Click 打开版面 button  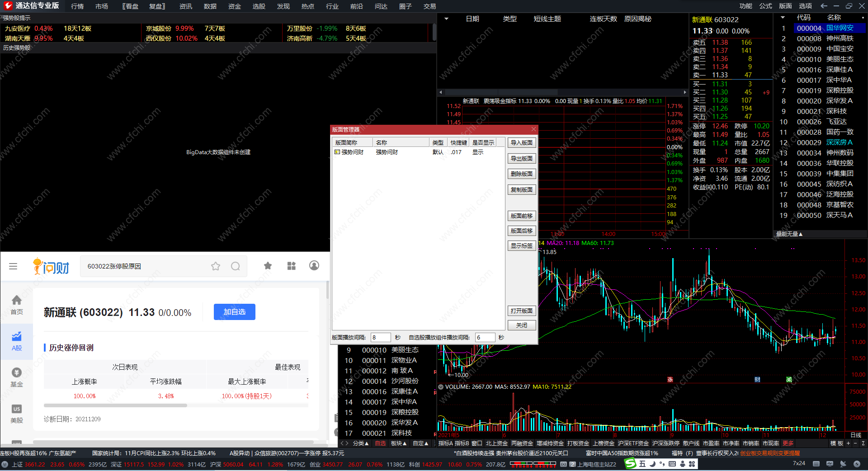[x=522, y=311]
